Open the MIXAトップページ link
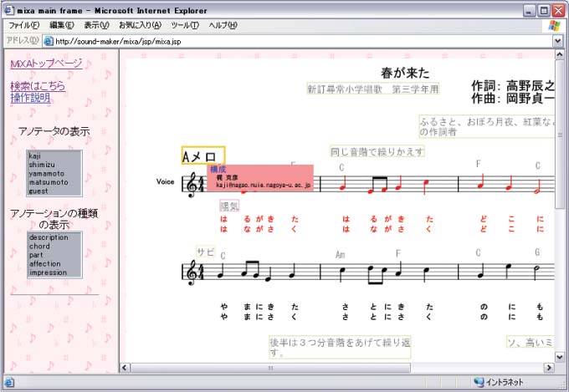This screenshot has height=392, width=569. click(x=47, y=64)
